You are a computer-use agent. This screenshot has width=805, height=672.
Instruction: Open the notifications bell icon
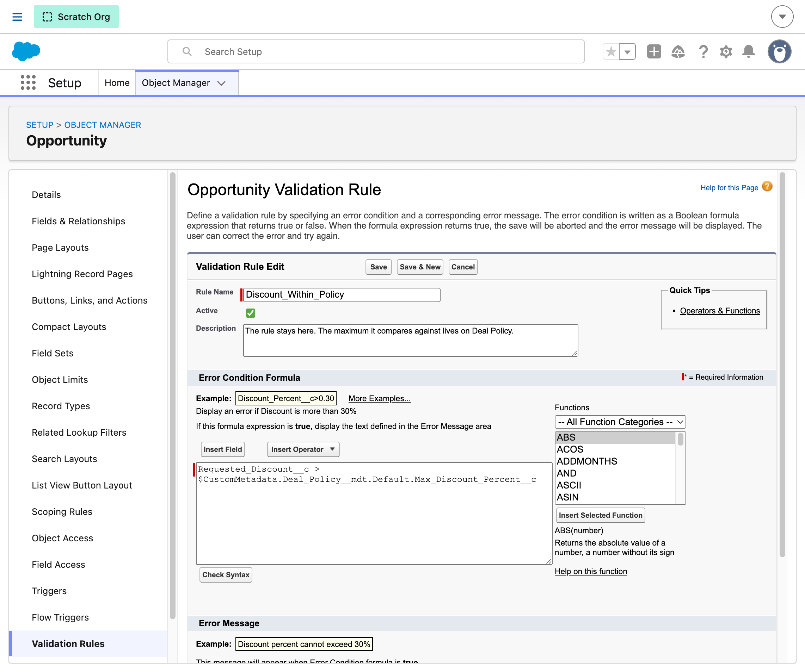748,51
